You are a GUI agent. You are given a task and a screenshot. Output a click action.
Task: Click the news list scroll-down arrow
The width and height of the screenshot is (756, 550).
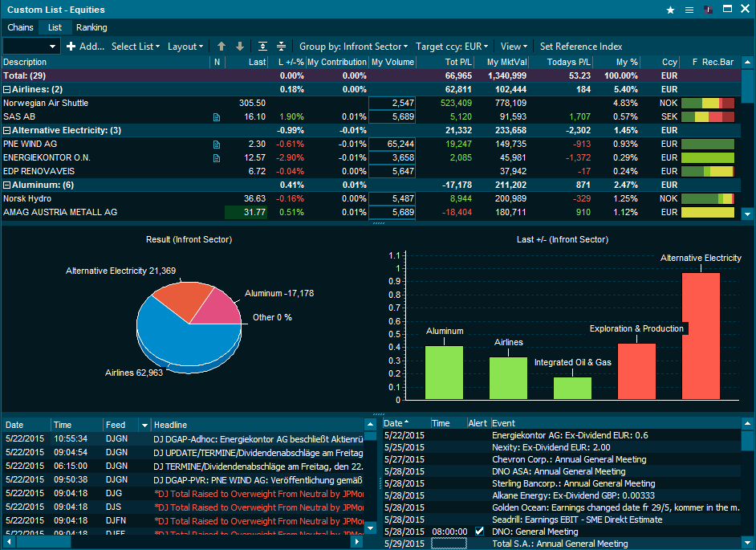[370, 528]
